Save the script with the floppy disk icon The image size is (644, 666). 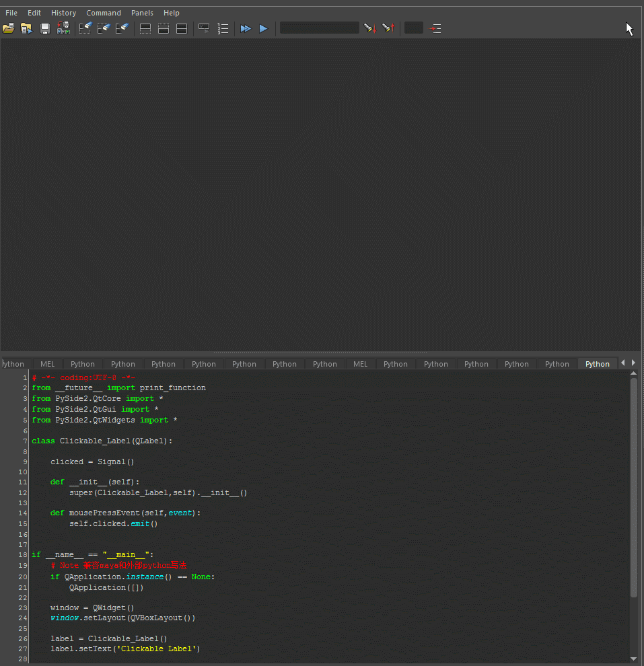[45, 28]
